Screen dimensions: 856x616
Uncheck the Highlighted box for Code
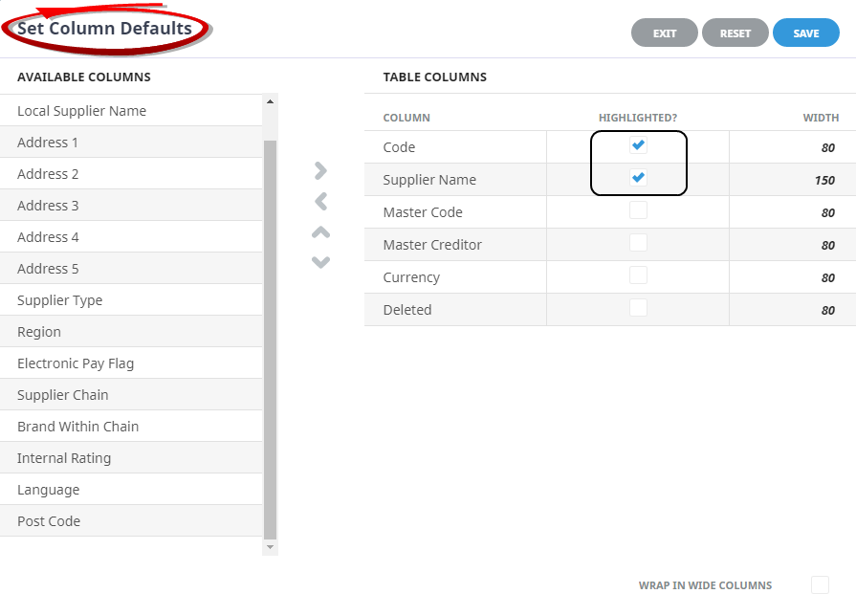638,145
